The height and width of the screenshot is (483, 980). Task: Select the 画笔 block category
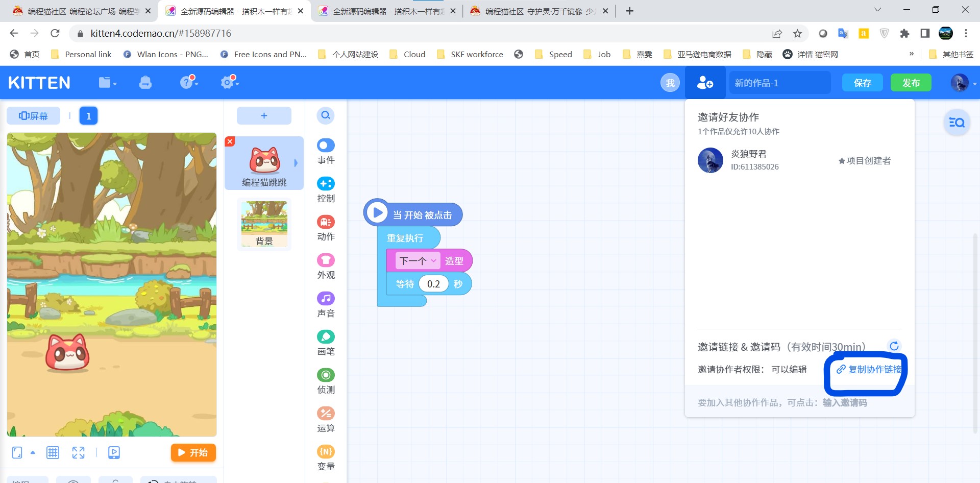coord(326,343)
